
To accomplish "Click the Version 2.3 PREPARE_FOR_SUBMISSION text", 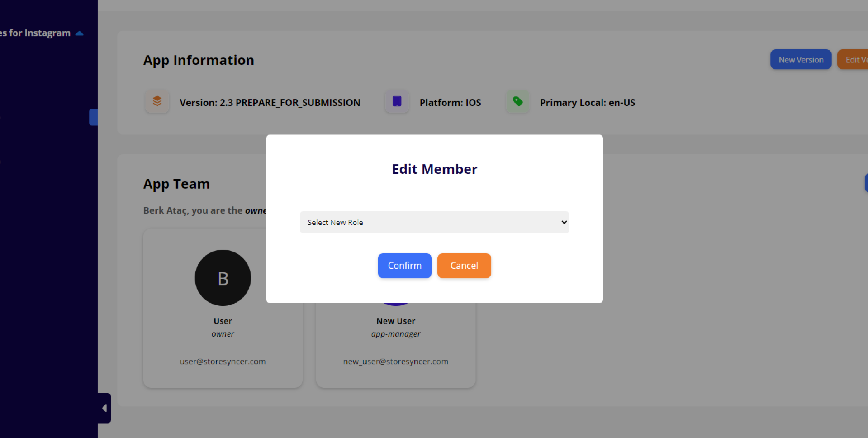I will [x=270, y=103].
